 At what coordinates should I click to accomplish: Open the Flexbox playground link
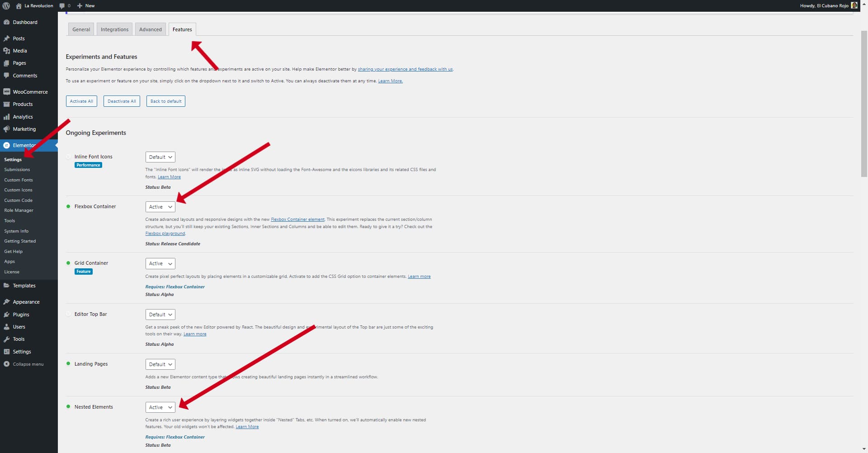click(165, 234)
